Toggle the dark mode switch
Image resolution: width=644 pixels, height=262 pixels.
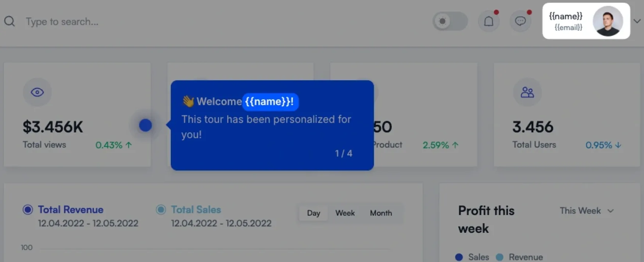click(450, 21)
